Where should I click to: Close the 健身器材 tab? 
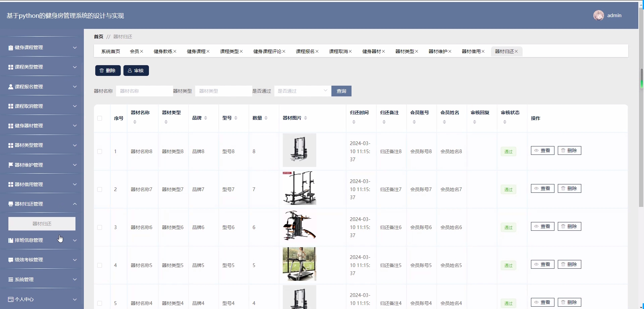coord(383,51)
